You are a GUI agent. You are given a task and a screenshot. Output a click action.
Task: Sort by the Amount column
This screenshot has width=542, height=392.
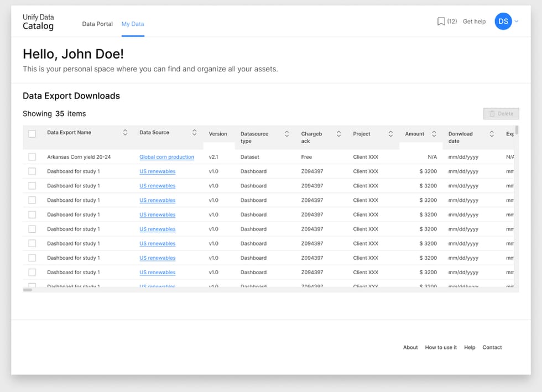[434, 134]
